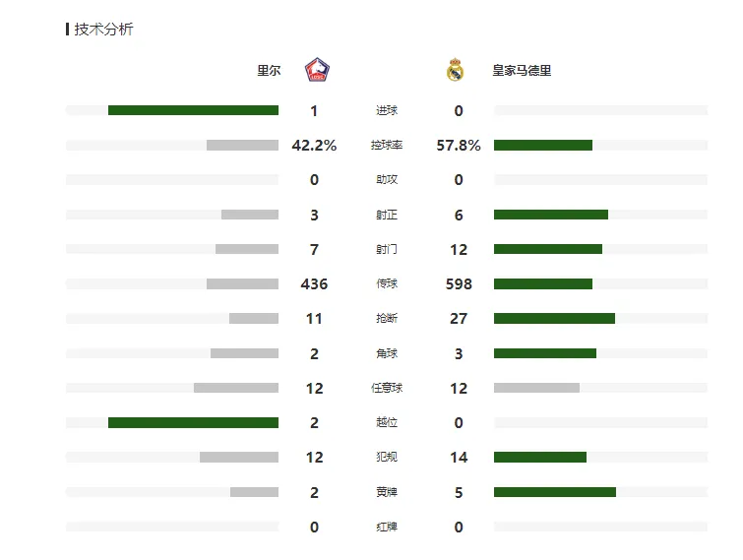Click Lille's gray 任意球 free kick bar

236,388
